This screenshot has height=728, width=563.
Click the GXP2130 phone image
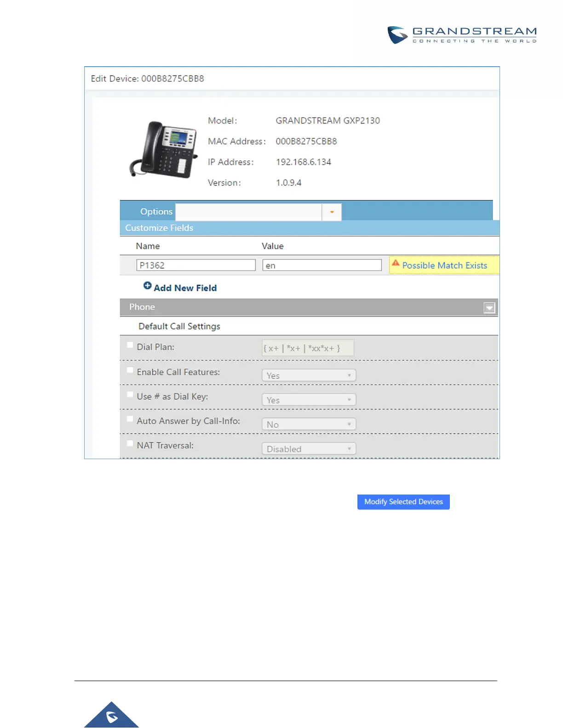(x=164, y=149)
